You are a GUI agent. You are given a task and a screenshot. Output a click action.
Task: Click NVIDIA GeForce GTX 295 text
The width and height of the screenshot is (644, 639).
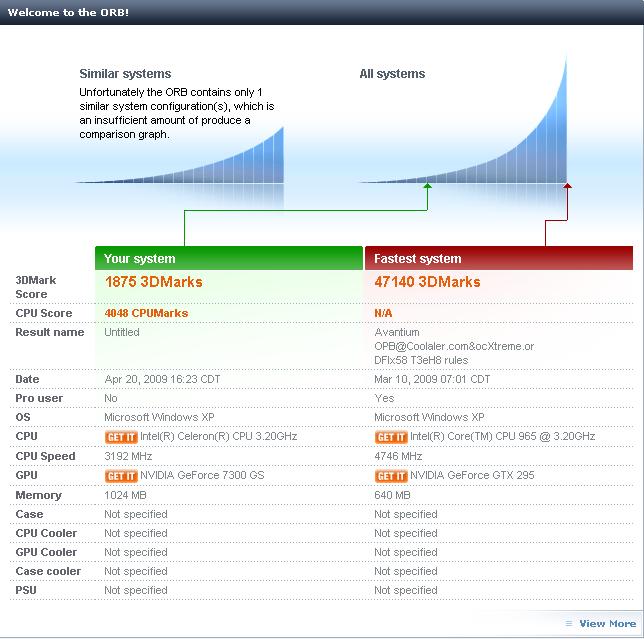pos(472,475)
